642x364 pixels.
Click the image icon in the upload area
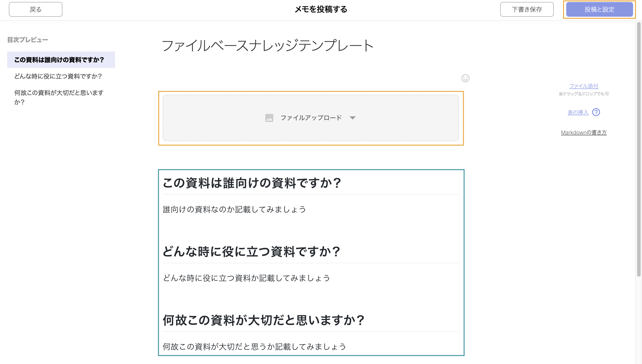pos(269,118)
